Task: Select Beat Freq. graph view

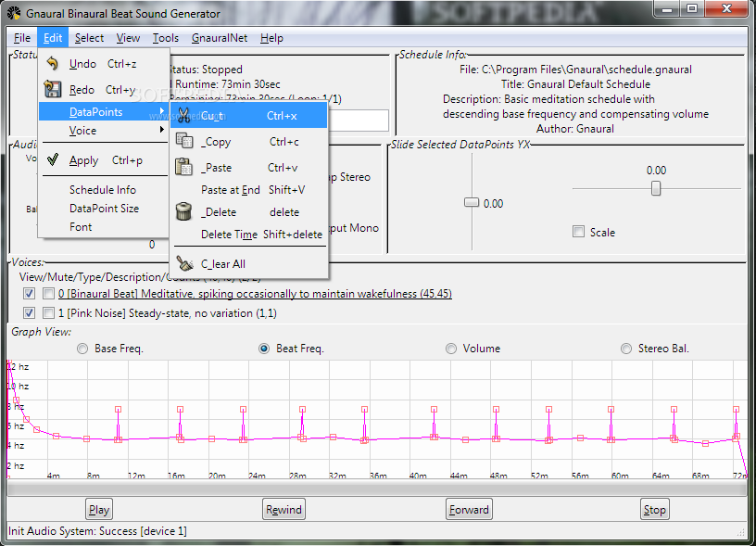Action: click(264, 349)
